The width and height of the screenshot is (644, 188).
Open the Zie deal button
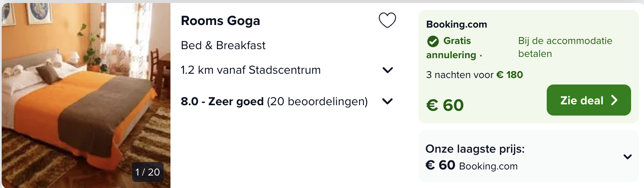(589, 100)
